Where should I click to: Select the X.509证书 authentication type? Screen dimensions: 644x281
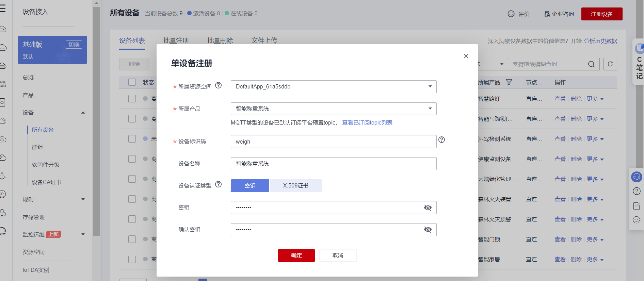[296, 185]
